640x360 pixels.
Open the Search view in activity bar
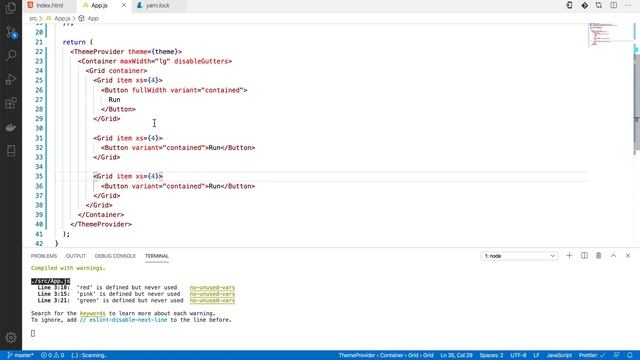pos(11,55)
